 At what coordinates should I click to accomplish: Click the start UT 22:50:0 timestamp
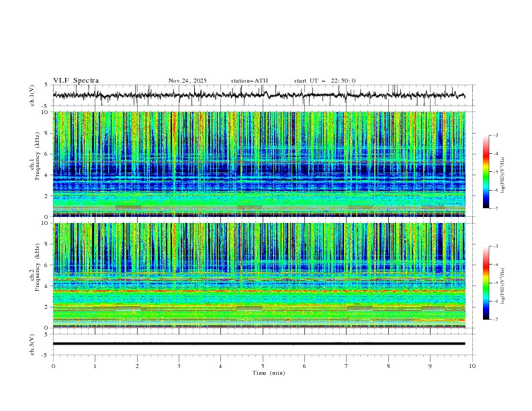tap(324, 81)
